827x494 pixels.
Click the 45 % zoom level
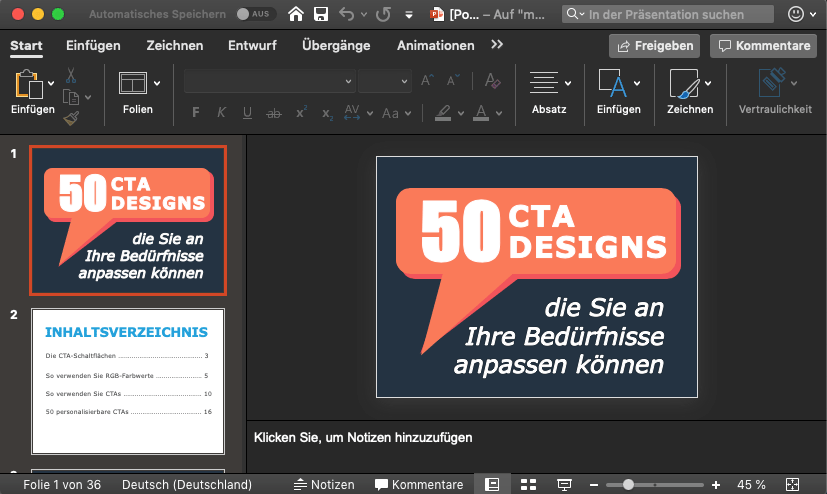751,485
